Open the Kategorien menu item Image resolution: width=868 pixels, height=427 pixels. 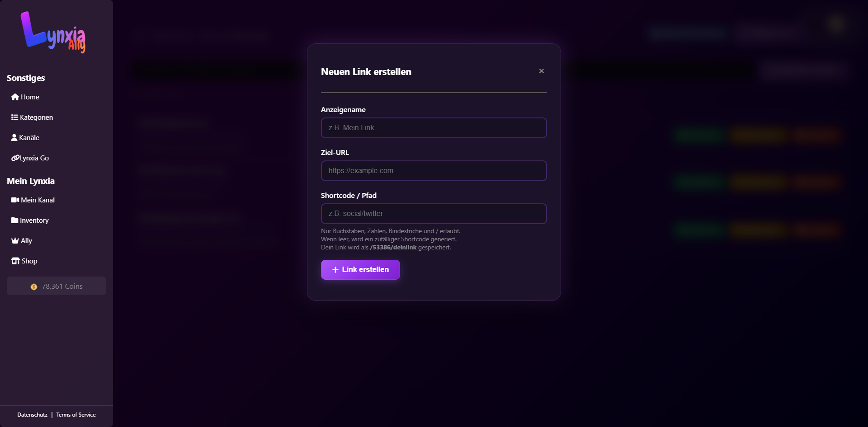(36, 117)
